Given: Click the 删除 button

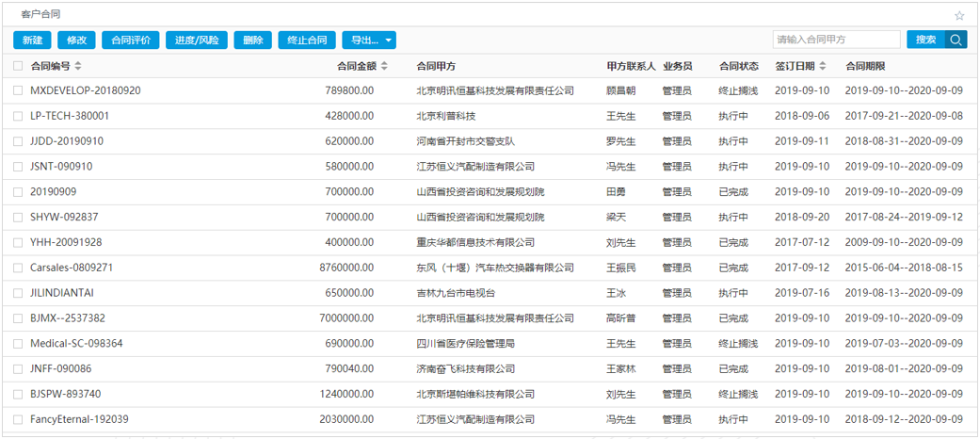Looking at the screenshot, I should 253,40.
